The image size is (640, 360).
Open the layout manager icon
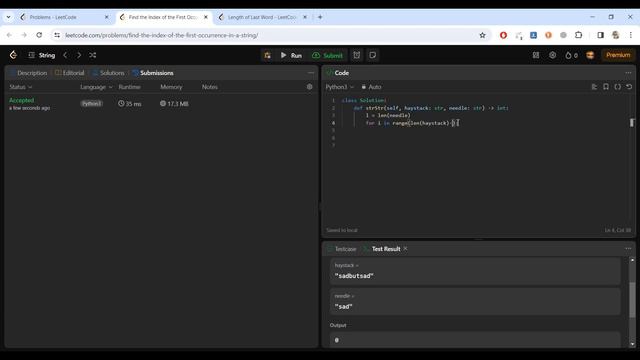[536, 55]
